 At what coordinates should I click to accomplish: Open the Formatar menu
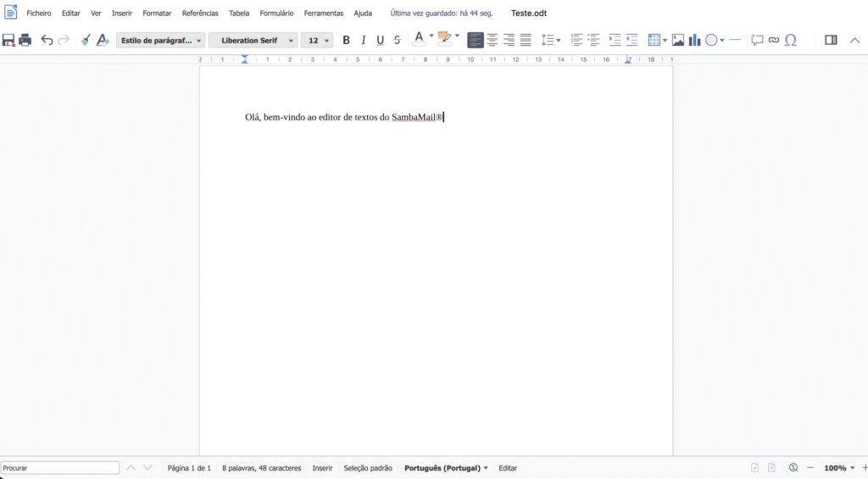[x=157, y=14]
